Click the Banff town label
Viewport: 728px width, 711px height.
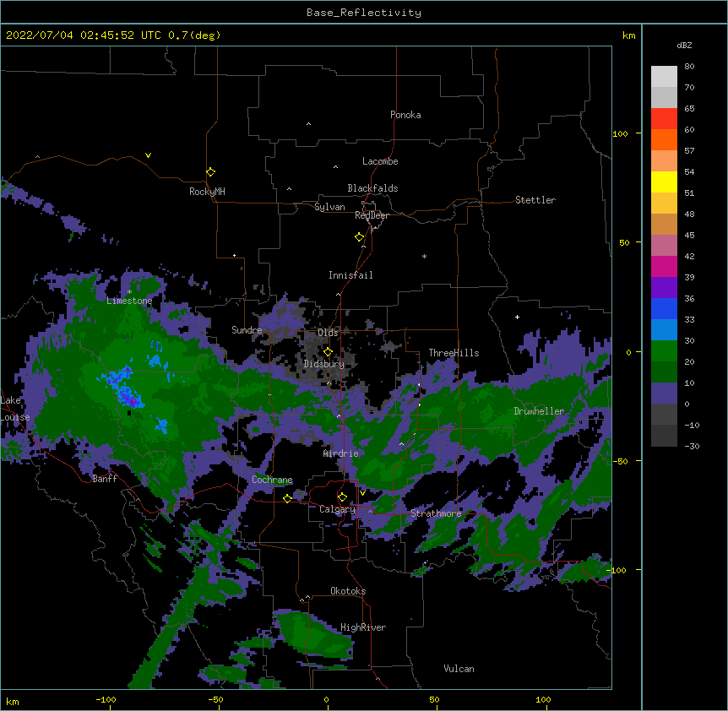pyautogui.click(x=105, y=479)
